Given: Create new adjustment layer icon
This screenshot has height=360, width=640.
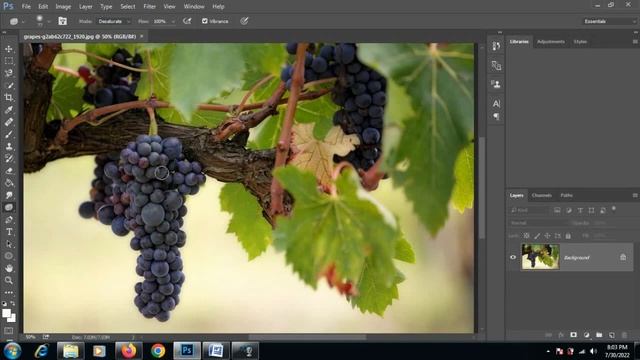Looking at the screenshot, I should 587,335.
